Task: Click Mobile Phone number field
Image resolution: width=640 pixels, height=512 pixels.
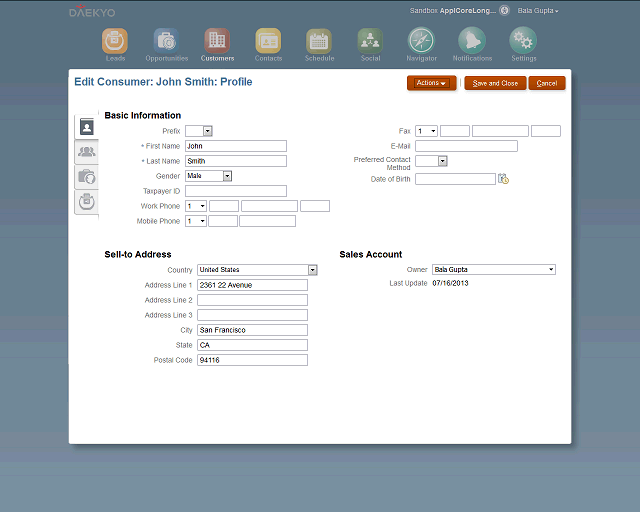Action: tap(267, 221)
